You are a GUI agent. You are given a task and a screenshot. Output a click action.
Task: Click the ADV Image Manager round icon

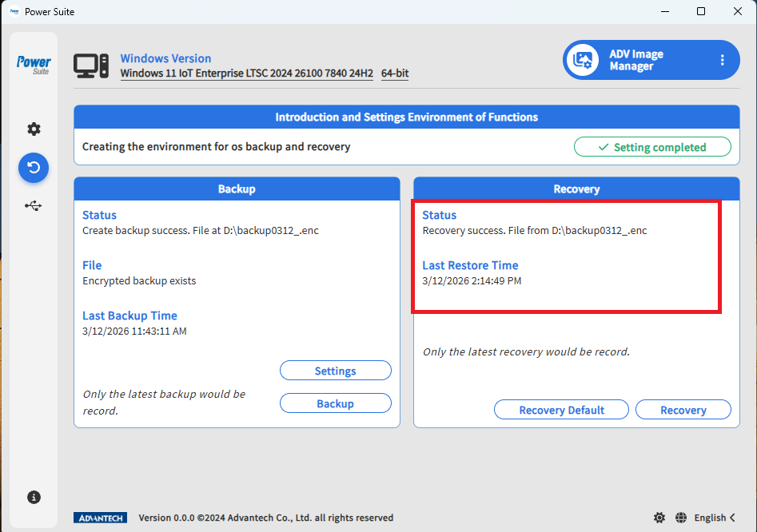click(x=583, y=60)
